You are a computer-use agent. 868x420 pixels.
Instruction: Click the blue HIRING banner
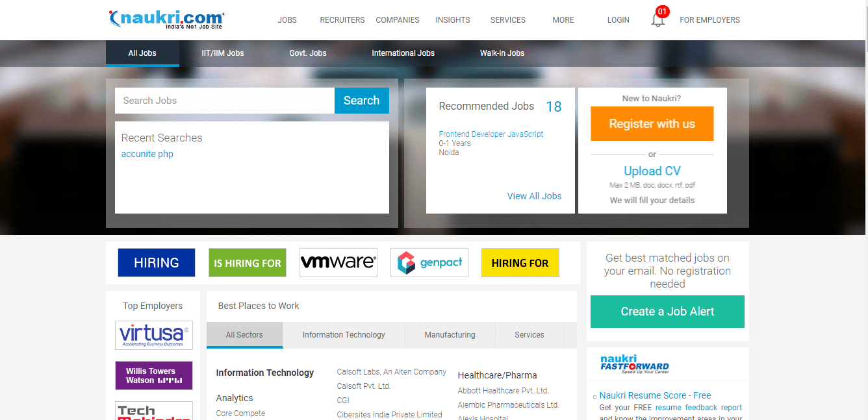[156, 263]
